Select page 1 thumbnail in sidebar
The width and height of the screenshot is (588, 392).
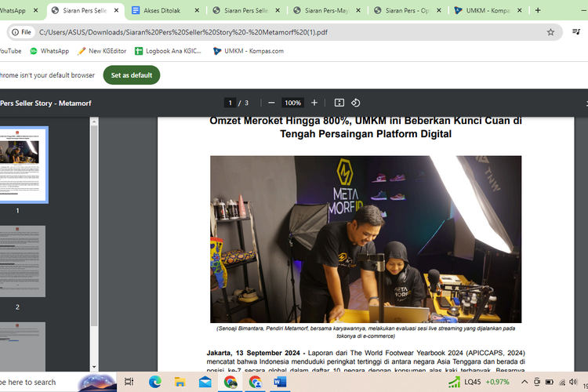point(24,165)
